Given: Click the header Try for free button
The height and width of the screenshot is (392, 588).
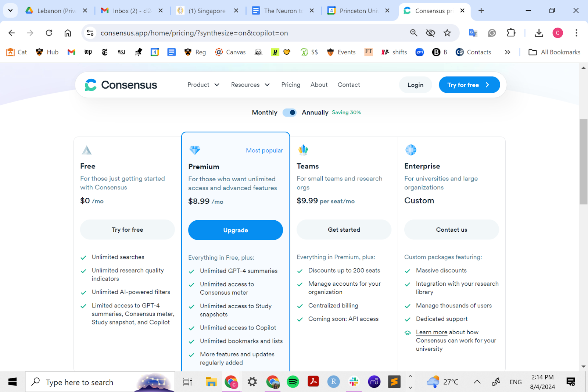Looking at the screenshot, I should click(469, 85).
